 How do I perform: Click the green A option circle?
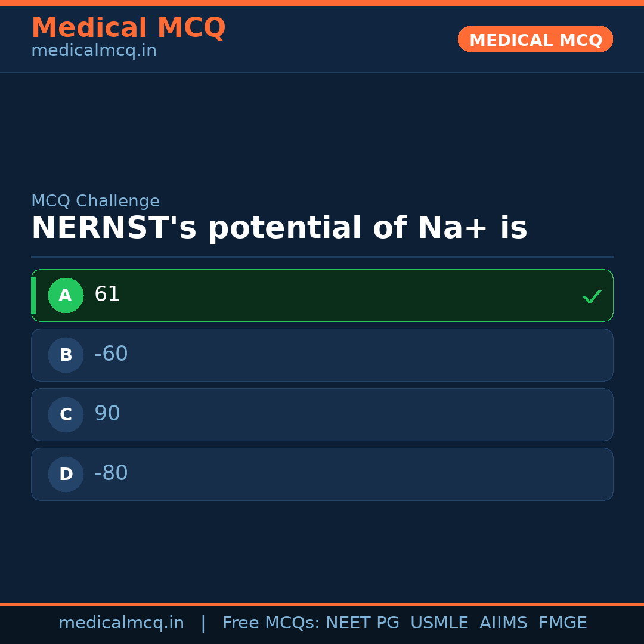pos(66,295)
